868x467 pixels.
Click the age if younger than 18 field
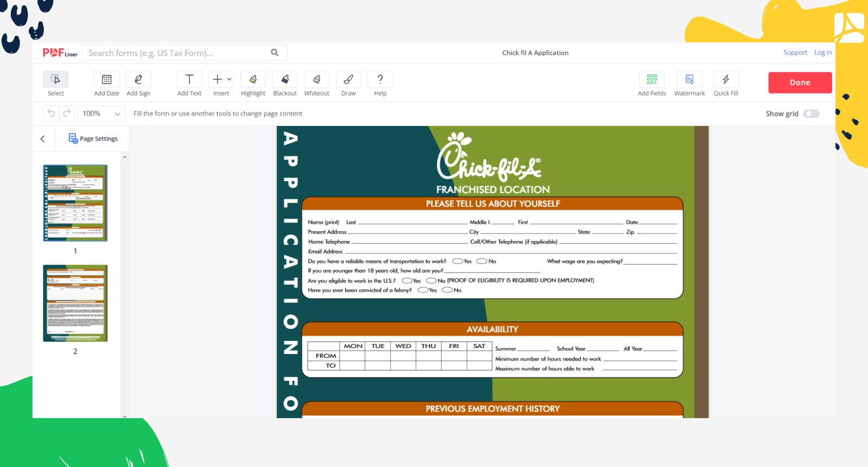(492, 271)
